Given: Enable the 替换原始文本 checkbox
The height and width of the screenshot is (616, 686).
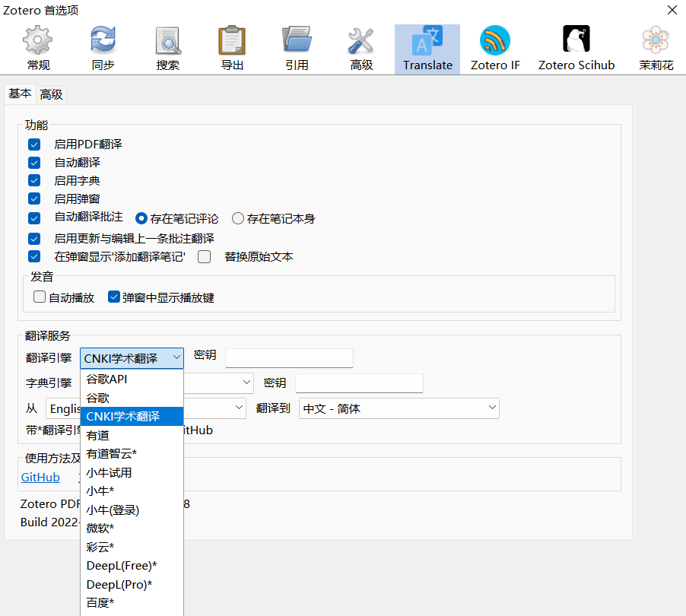Looking at the screenshot, I should coord(205,256).
